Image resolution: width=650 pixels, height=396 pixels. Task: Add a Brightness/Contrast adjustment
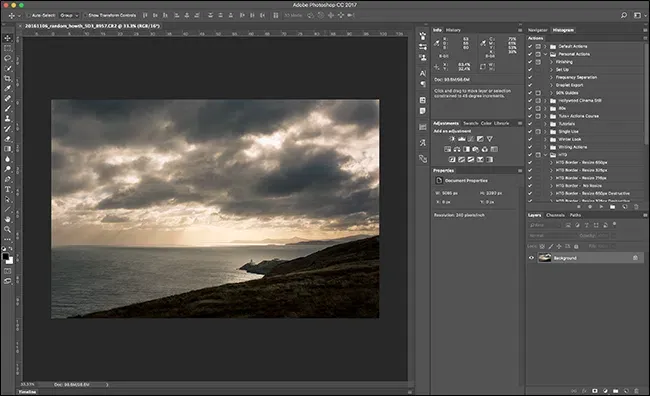tap(452, 139)
